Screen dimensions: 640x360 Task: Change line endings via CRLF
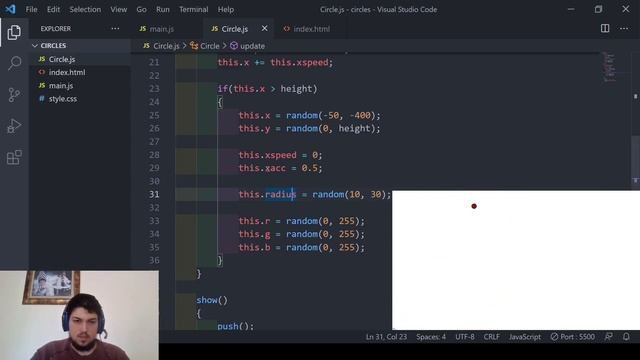(491, 337)
